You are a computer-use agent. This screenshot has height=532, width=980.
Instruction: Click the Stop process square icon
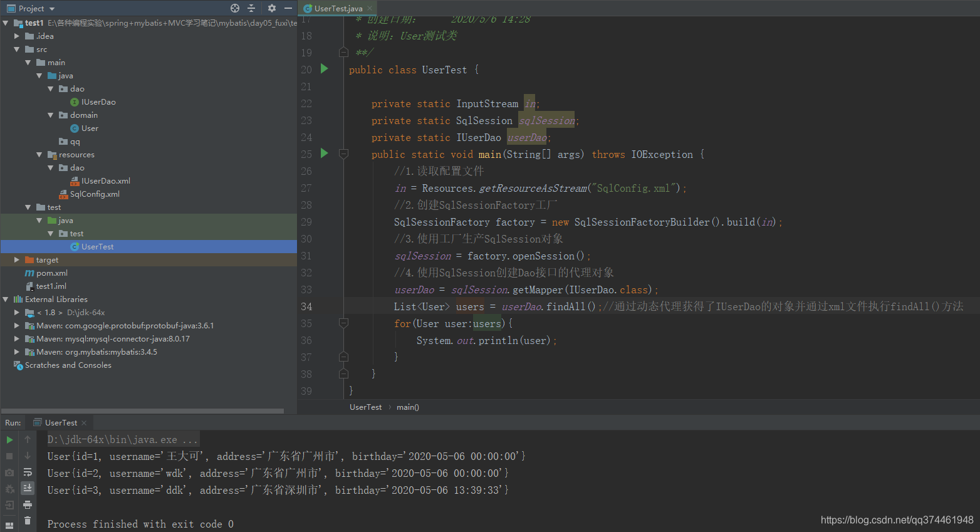pyautogui.click(x=9, y=456)
